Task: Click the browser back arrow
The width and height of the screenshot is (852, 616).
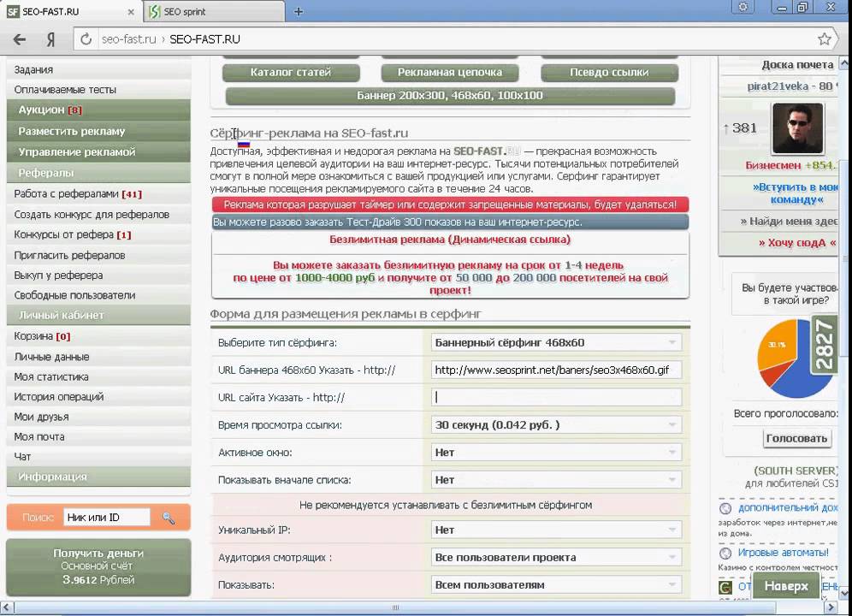Action: click(19, 39)
